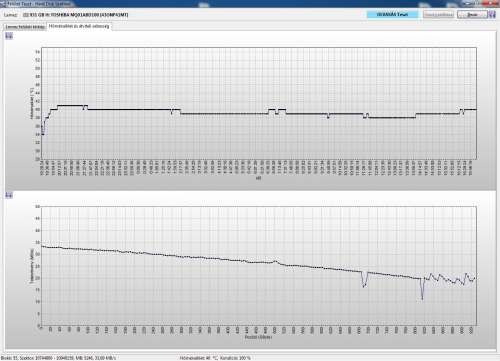Click the save icon above the temperature chart
Screen dimensions: 500x361
(9, 36)
